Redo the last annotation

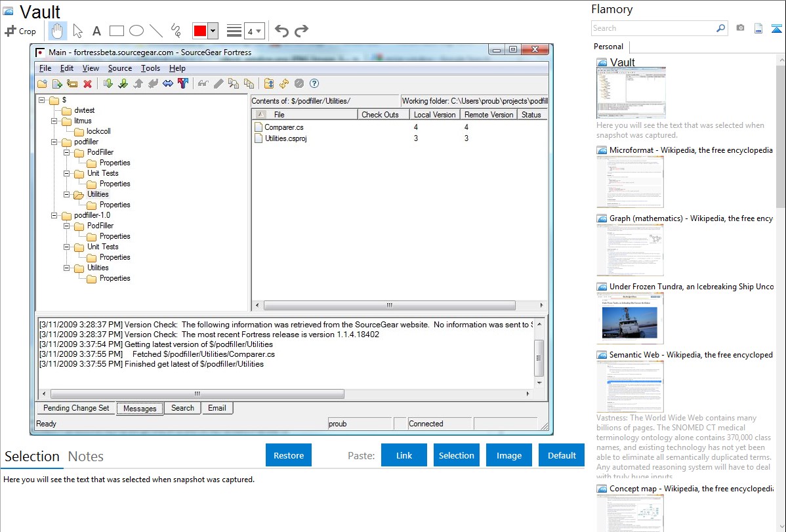coord(301,31)
